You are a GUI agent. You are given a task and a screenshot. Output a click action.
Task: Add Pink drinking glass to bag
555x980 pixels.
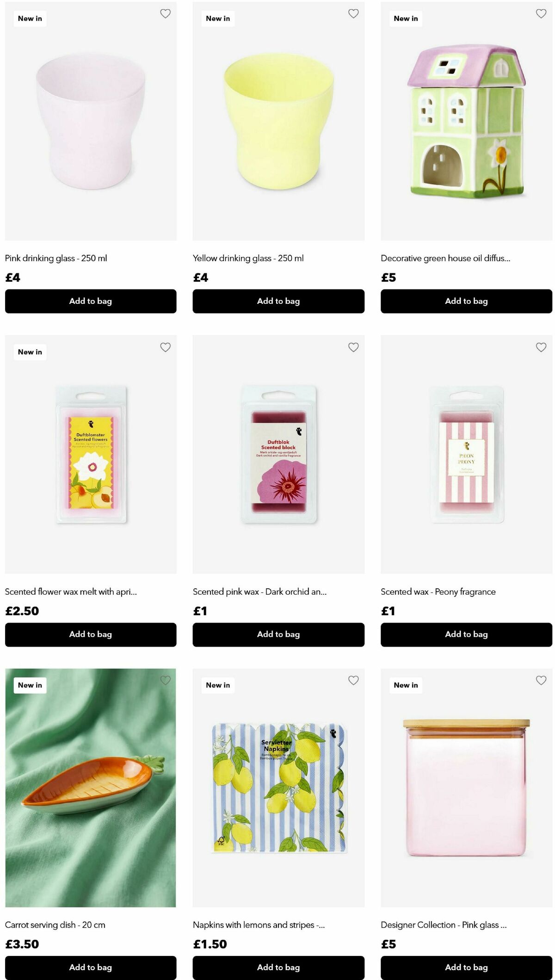tap(91, 301)
